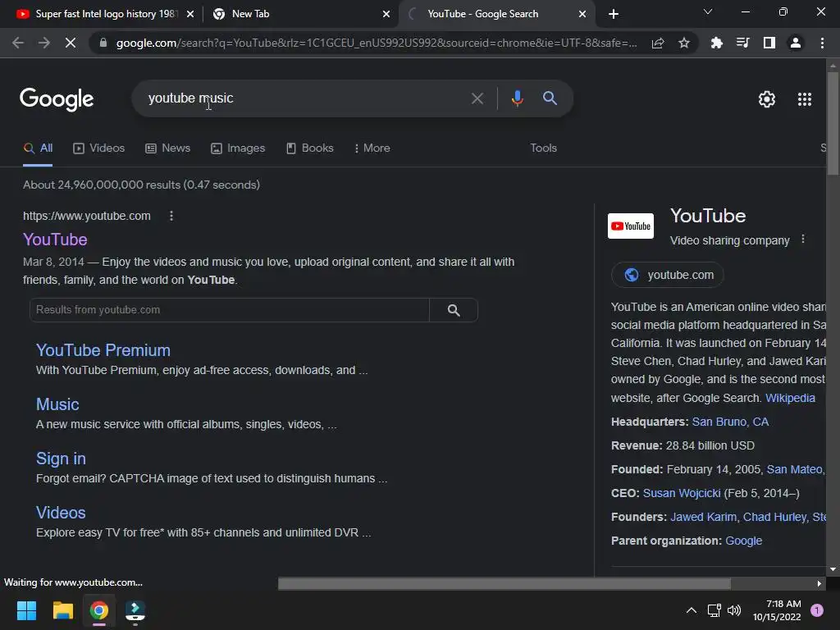Screen dimensions: 840x630
Task: Show hidden tray icons chevron
Action: 692,610
